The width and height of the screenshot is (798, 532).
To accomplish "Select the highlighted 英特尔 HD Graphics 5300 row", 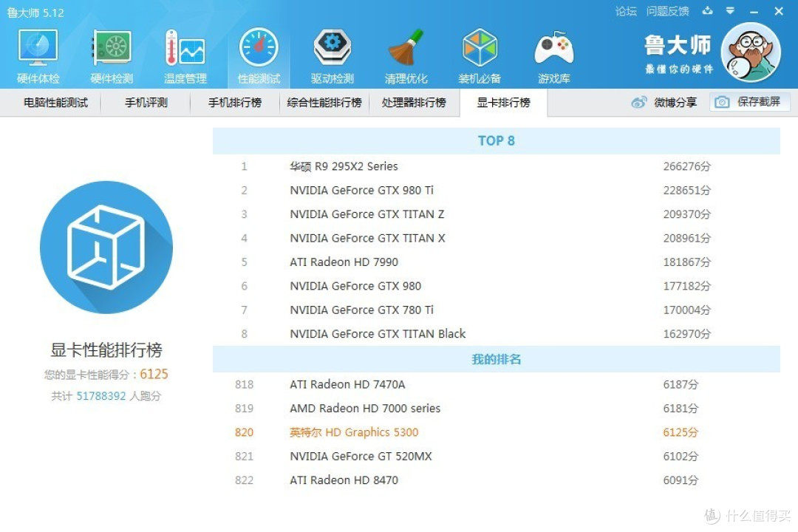I will [497, 432].
